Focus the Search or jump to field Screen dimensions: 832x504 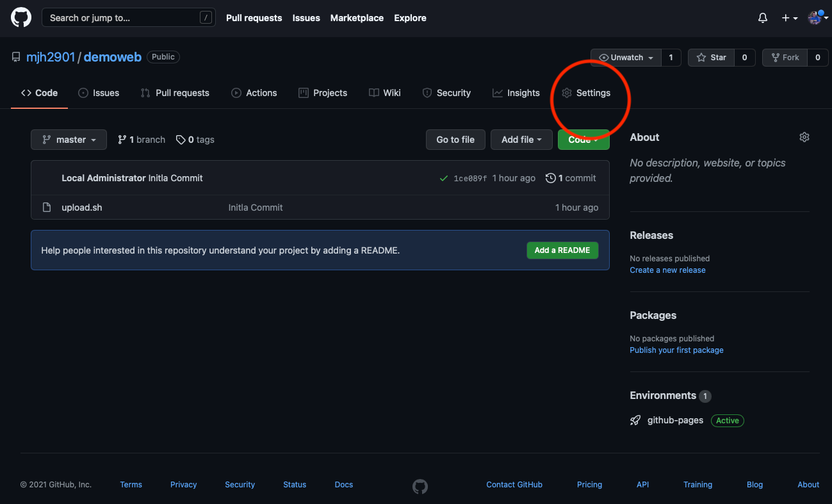pyautogui.click(x=128, y=18)
